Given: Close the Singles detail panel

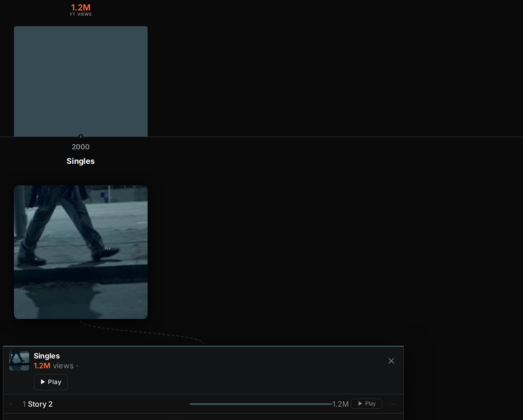Looking at the screenshot, I should 391,361.
